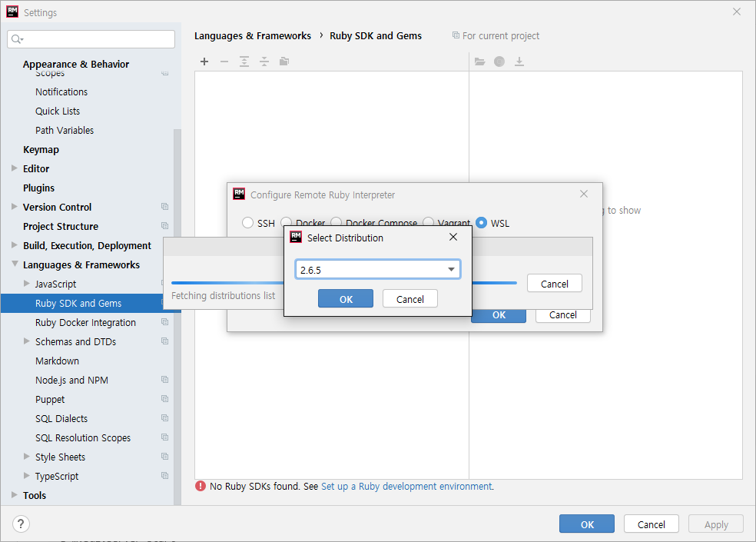Close the Settings window

(x=736, y=12)
